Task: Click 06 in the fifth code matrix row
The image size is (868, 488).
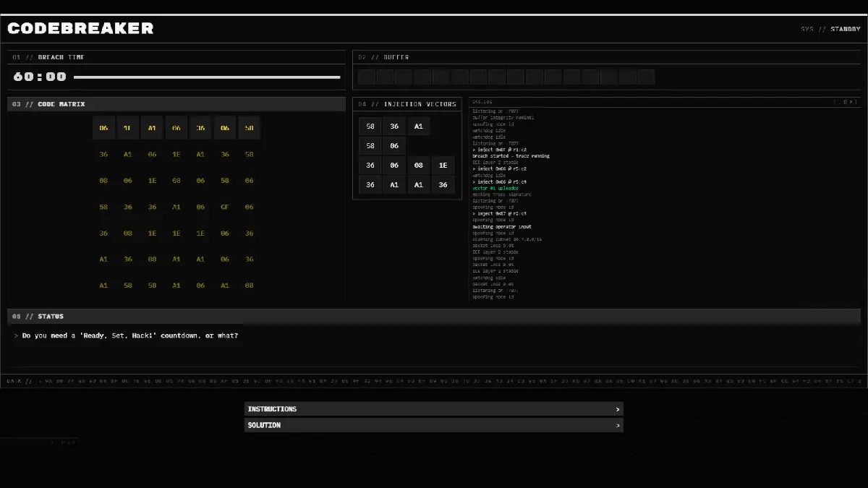Action: (x=225, y=234)
